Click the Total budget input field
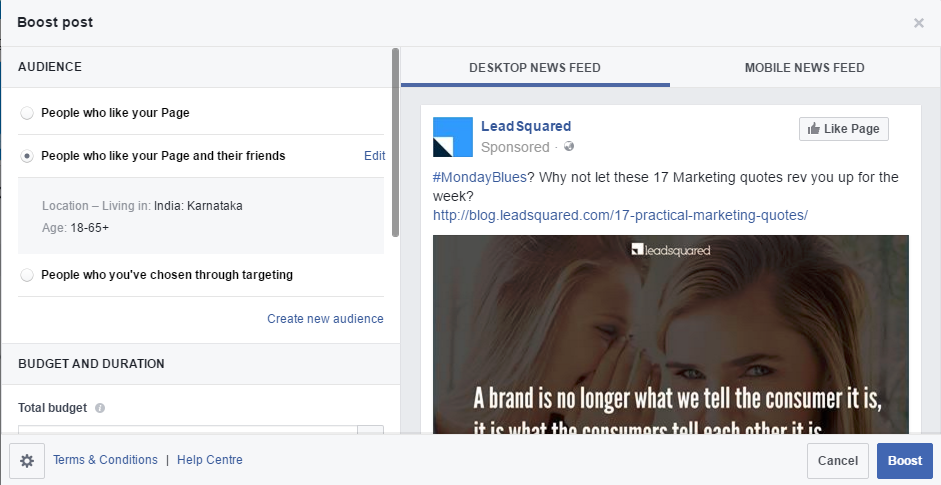The width and height of the screenshot is (941, 485). [x=188, y=430]
